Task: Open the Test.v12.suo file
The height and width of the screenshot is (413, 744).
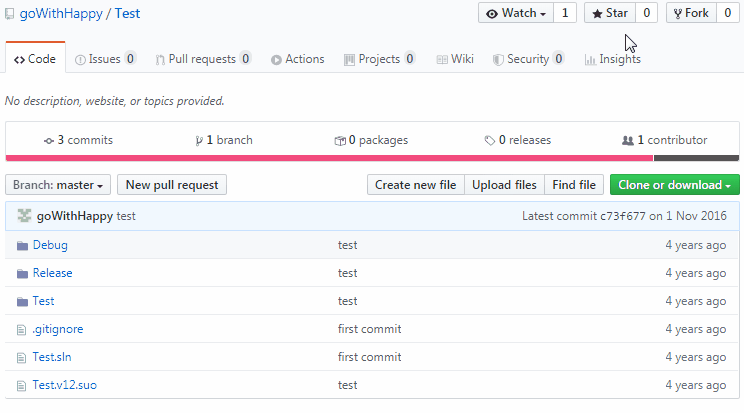Action: click(65, 385)
